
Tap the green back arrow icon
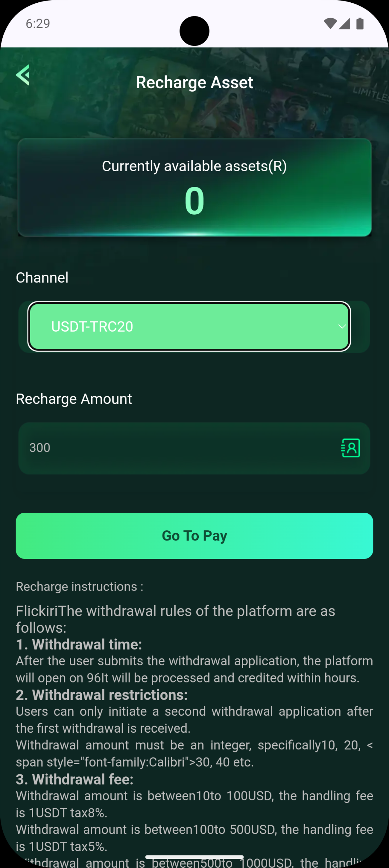coord(23,75)
